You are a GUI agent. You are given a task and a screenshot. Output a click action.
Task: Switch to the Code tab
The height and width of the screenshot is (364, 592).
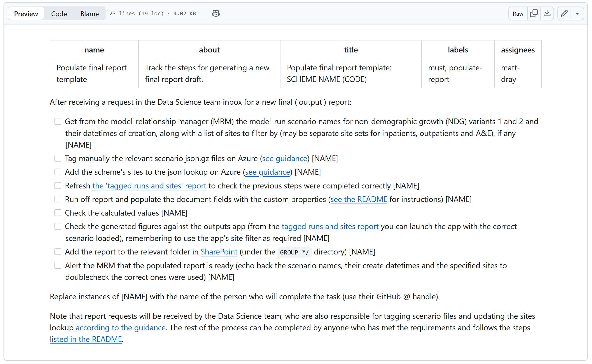(x=59, y=14)
